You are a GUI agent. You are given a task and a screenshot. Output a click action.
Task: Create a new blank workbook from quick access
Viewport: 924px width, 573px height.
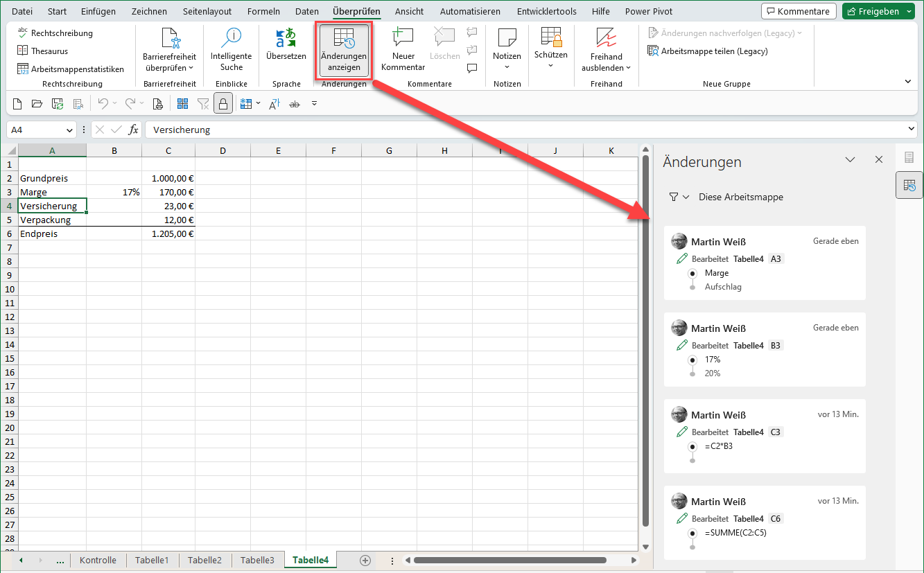(x=18, y=104)
